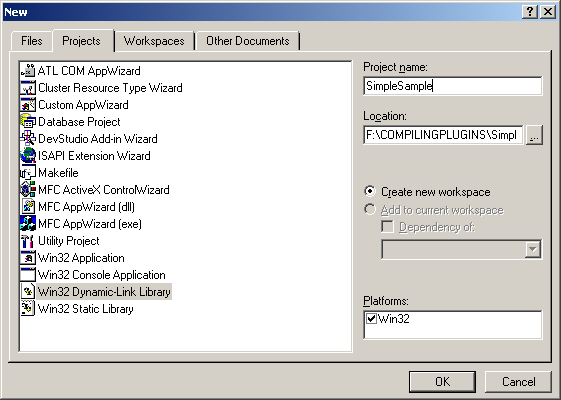This screenshot has width=561, height=400.
Task: Choose "Win32 Static Library" list text
Action: pyautogui.click(x=86, y=309)
